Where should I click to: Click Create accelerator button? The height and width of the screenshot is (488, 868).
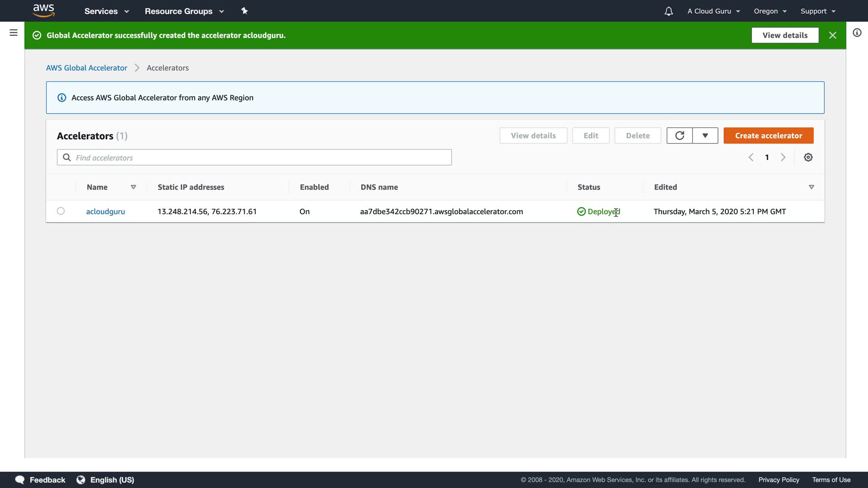point(769,136)
